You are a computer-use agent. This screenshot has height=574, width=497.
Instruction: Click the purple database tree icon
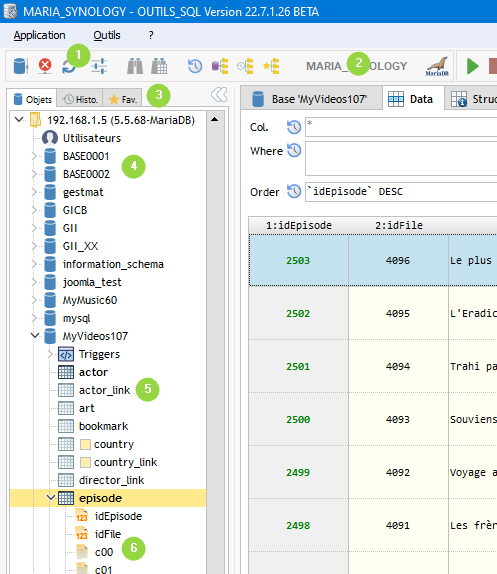(220, 66)
